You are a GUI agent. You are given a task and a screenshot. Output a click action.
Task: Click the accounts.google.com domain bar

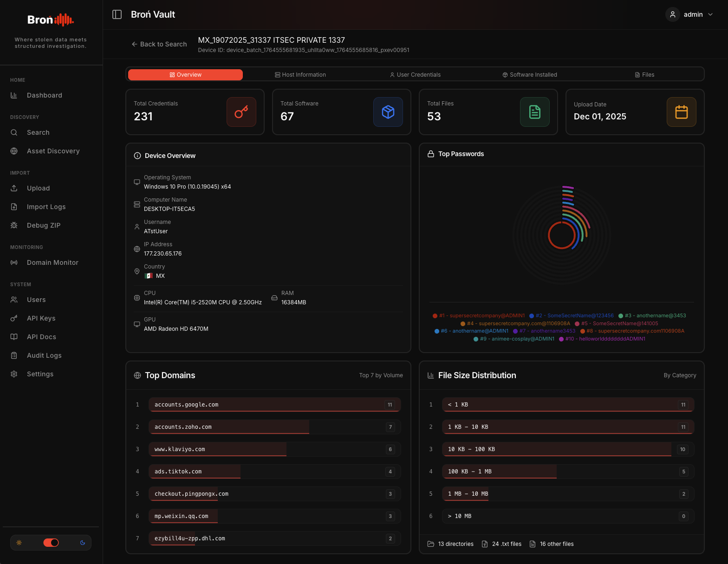[x=275, y=405]
